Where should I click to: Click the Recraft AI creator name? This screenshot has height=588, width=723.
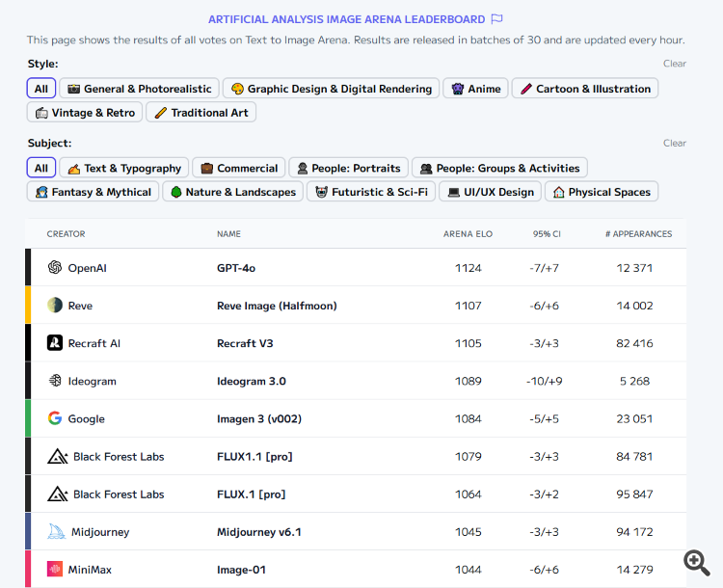point(94,343)
